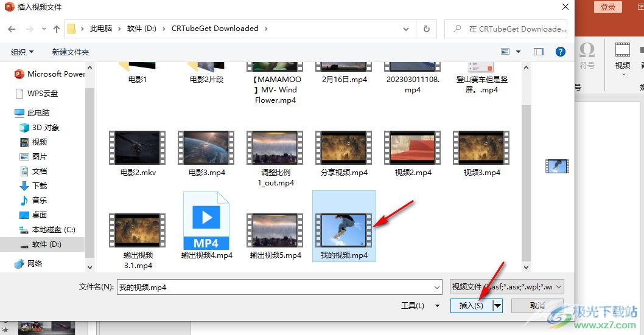Select 桌面 desktop in navigation tree
Image resolution: width=644 pixels, height=335 pixels.
pos(40,215)
